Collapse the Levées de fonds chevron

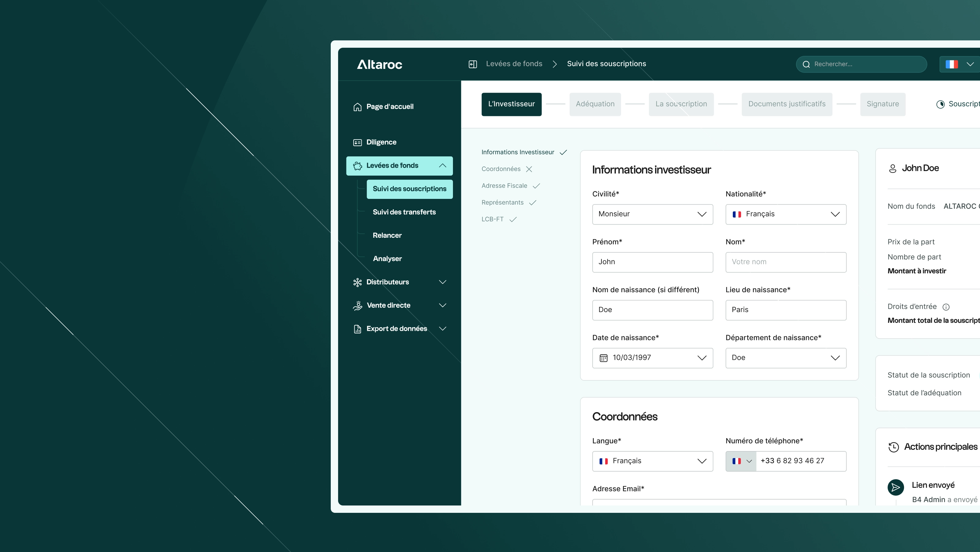(443, 166)
